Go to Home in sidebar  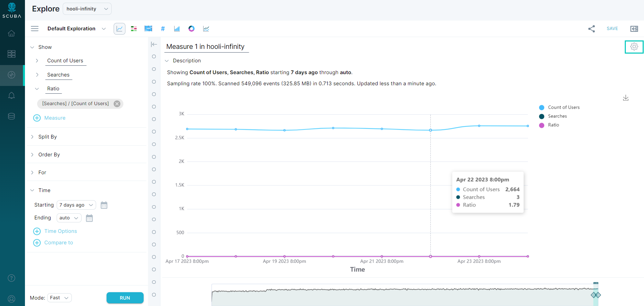(x=11, y=33)
